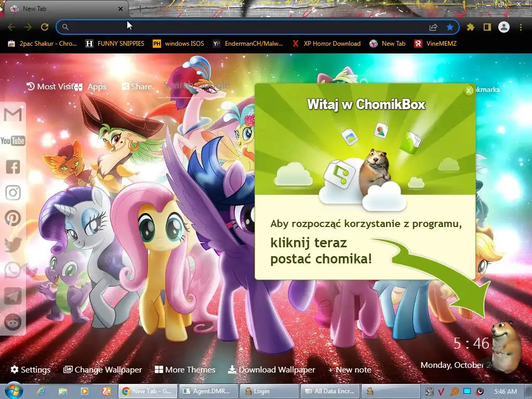Open Facebook from the left sidebar
Image resolution: width=532 pixels, height=399 pixels.
(x=13, y=167)
